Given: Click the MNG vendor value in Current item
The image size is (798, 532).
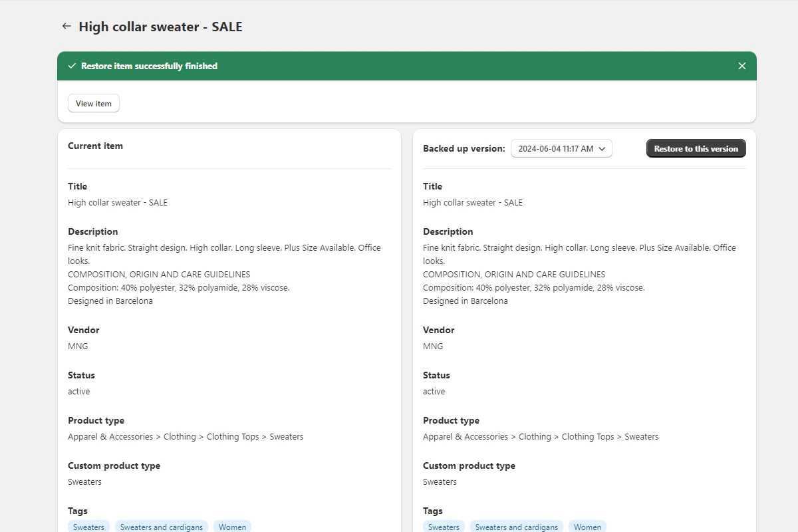Looking at the screenshot, I should click(x=78, y=346).
